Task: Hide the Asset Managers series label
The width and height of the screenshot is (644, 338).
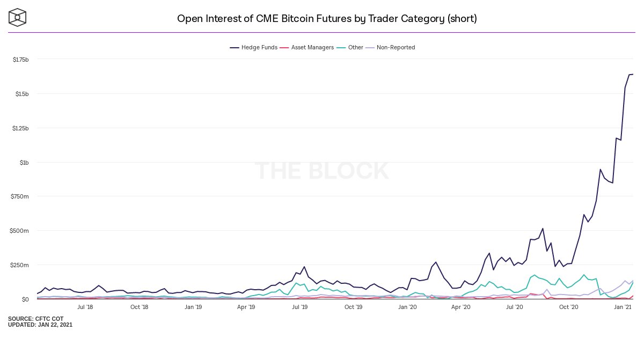Action: 312,48
